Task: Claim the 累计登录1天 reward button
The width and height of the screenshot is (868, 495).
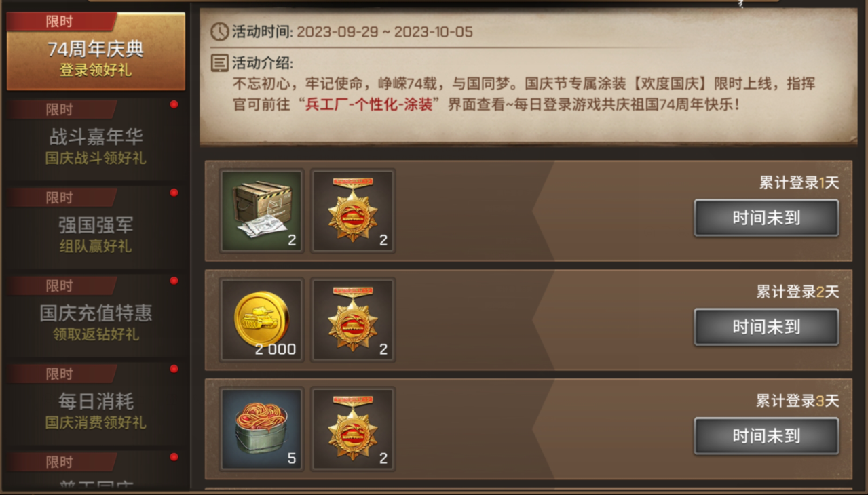Action: click(766, 218)
